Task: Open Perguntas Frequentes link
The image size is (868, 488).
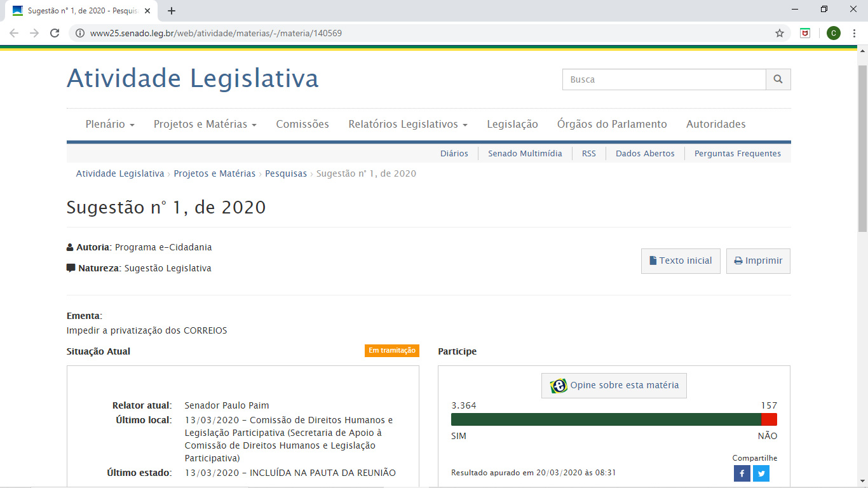Action: point(738,154)
